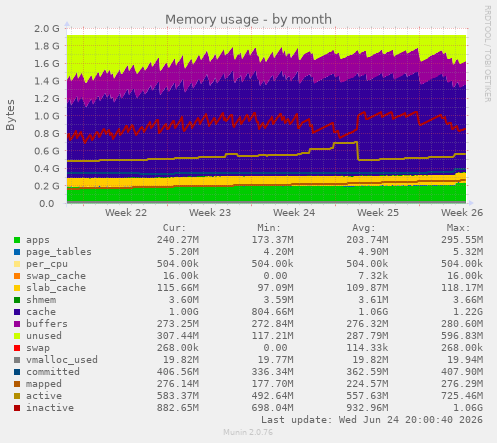The image size is (497, 443).
Task: Select the 'unused' legend label
Action: pos(44,336)
